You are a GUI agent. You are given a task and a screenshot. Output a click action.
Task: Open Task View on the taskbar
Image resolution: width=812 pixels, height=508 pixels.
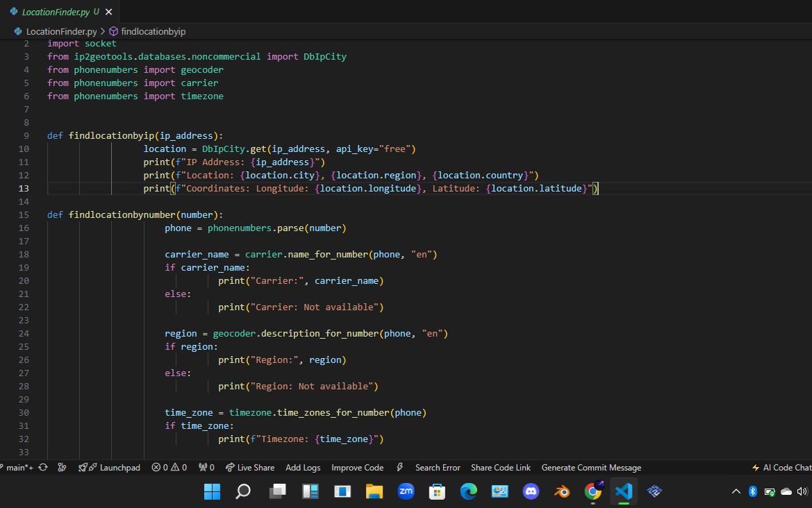coord(278,491)
